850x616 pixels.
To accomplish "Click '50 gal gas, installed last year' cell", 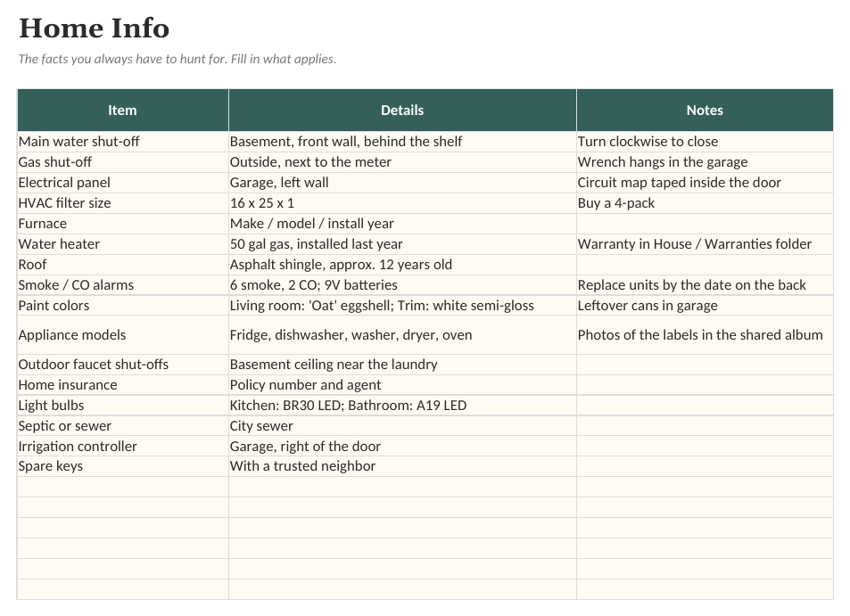I will coord(402,245).
